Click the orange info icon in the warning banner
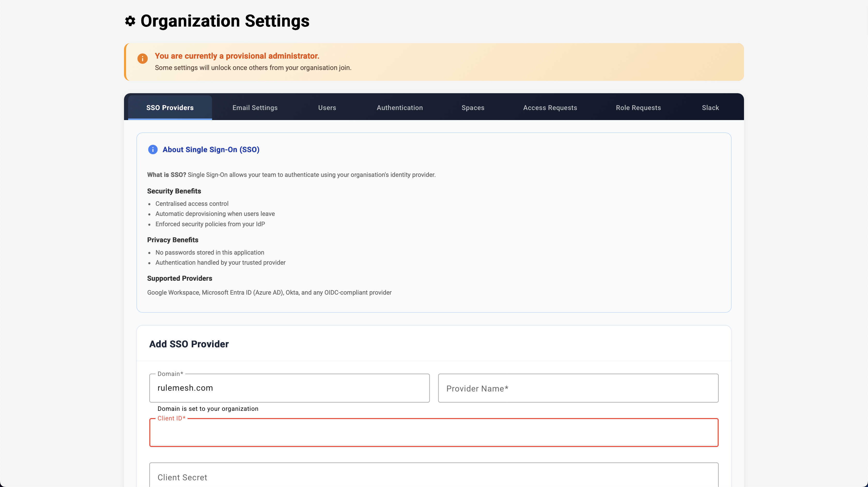This screenshot has height=487, width=868. pyautogui.click(x=143, y=58)
